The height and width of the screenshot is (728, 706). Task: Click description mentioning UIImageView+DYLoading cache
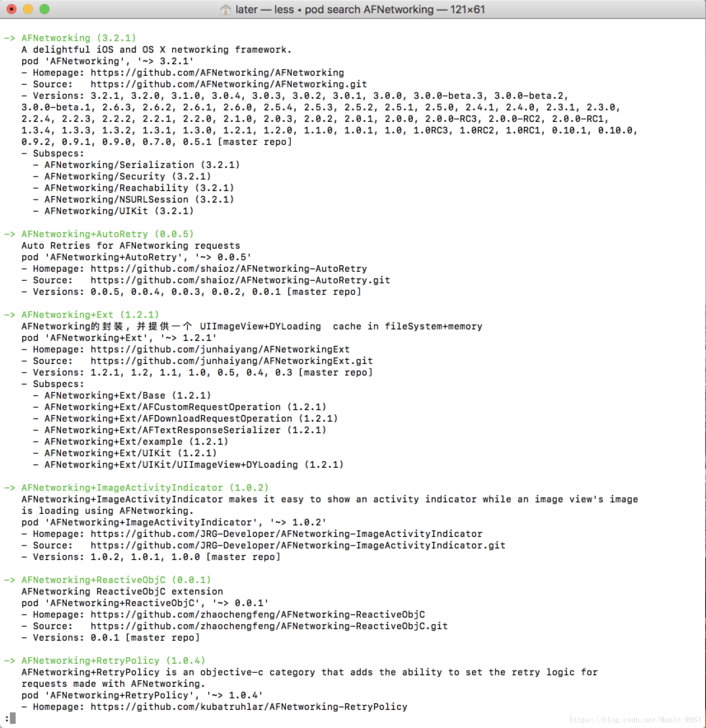[x=252, y=326]
